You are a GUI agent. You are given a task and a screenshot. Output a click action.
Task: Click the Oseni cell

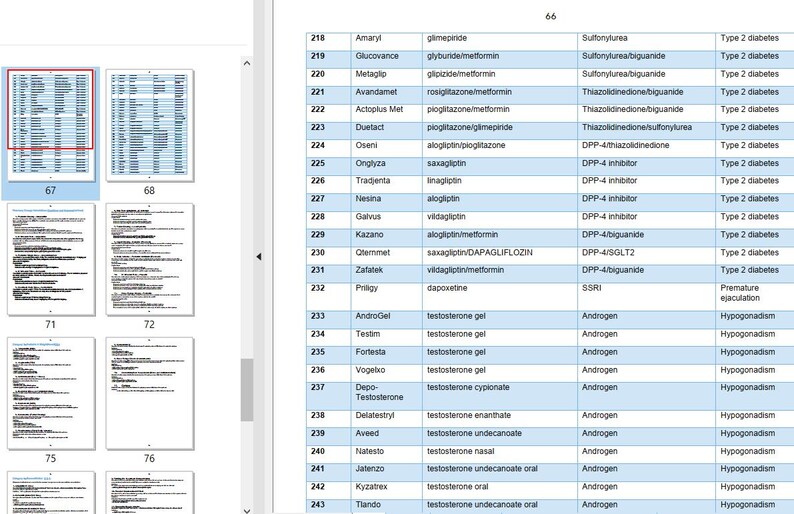(x=386, y=149)
